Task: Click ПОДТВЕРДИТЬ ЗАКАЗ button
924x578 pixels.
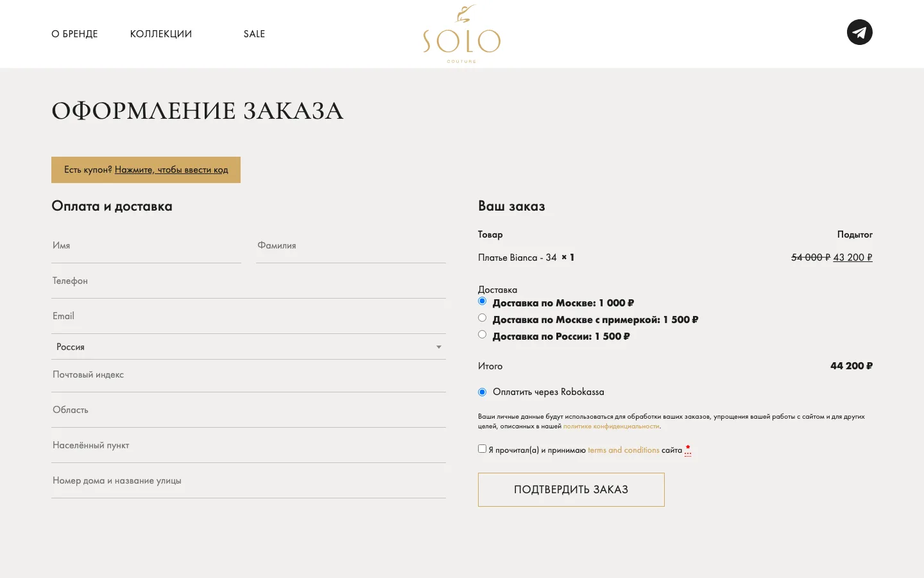Action: 571,489
